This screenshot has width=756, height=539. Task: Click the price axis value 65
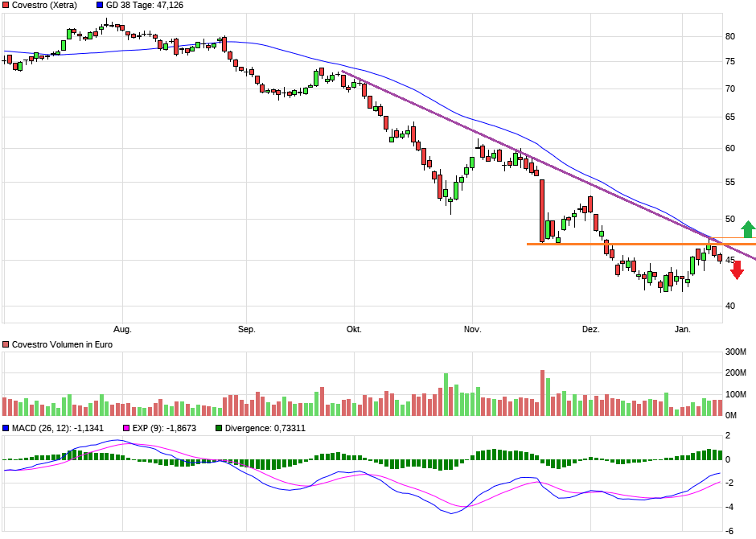(x=730, y=117)
